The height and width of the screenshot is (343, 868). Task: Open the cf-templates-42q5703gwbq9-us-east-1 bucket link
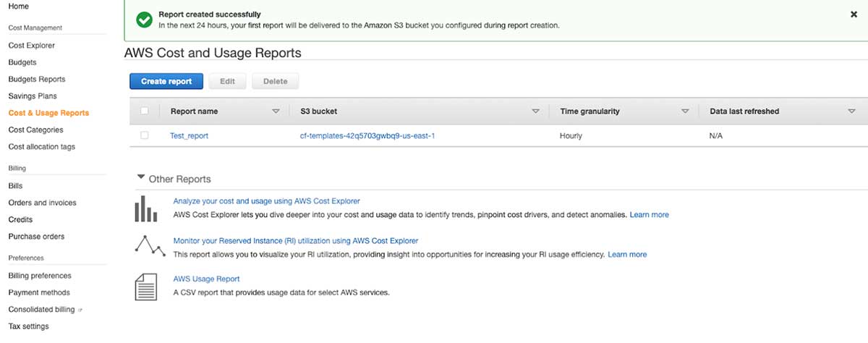point(367,135)
